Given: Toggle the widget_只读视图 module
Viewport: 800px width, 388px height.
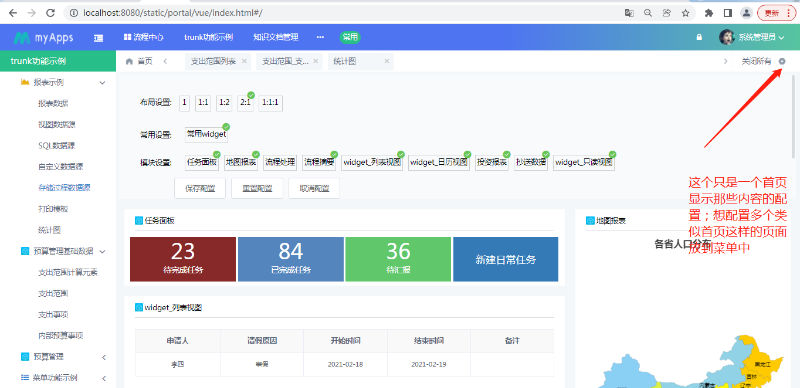Looking at the screenshot, I should pyautogui.click(x=584, y=163).
